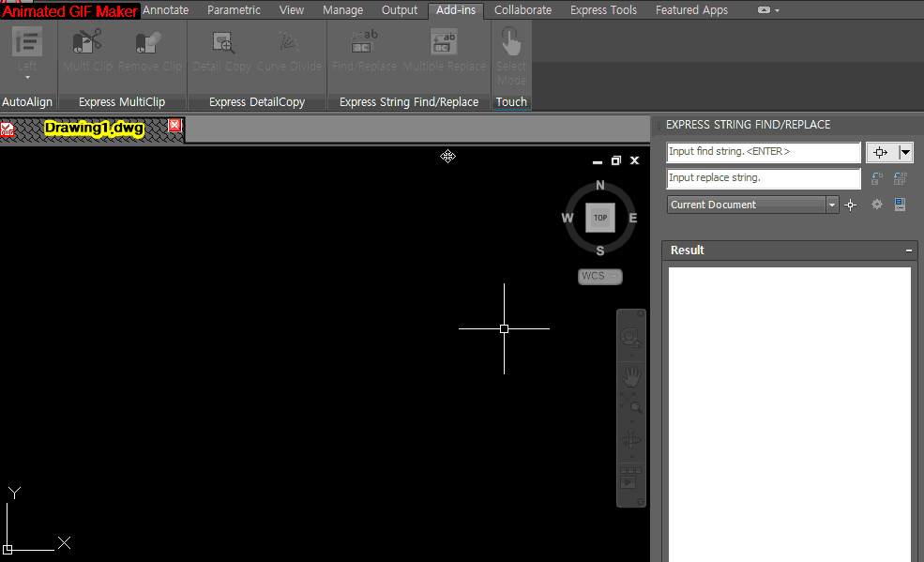
Task: Click the Express DetailCopy panel title
Action: pos(257,102)
